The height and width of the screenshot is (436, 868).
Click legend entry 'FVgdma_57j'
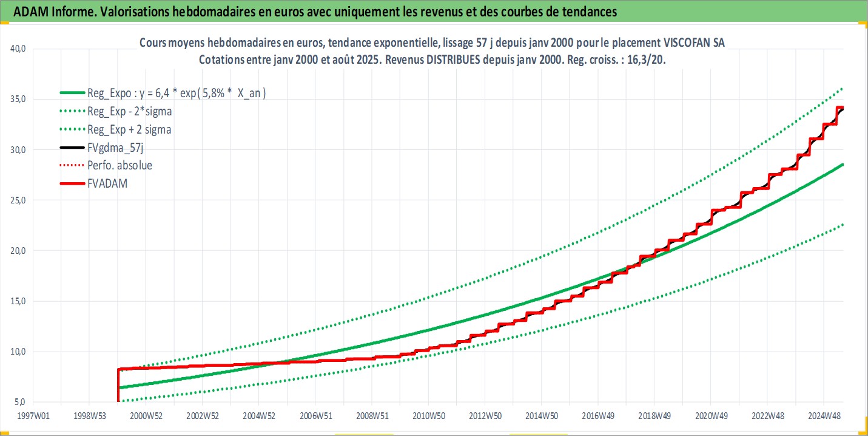[115, 148]
